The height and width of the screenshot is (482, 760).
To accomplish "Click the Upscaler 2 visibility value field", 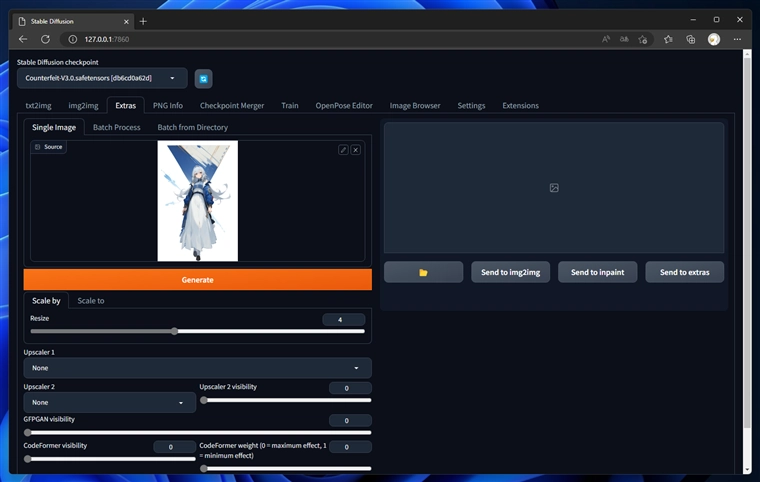I will 350,388.
